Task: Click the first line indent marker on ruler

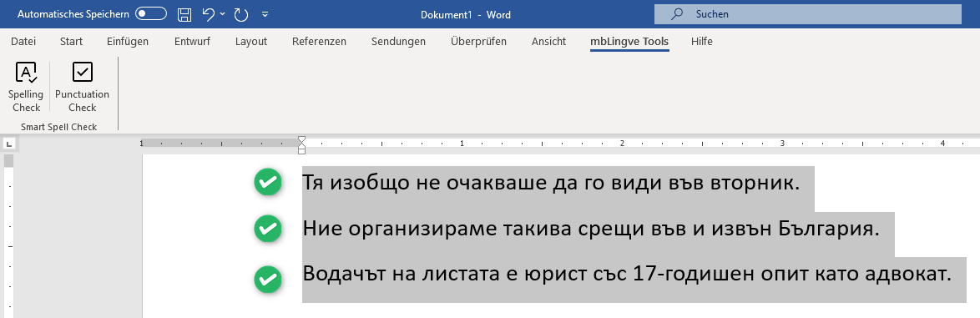Action: pyautogui.click(x=302, y=140)
